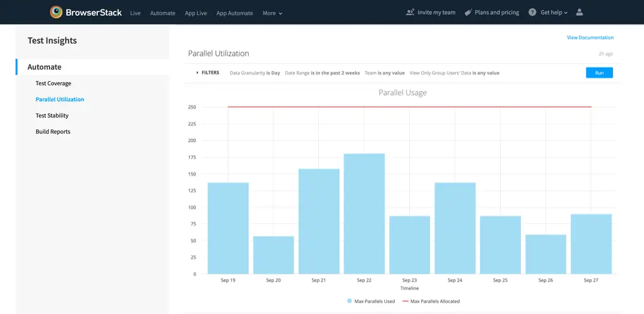644x314 pixels.
Task: Open the user account profile icon
Action: tap(580, 12)
